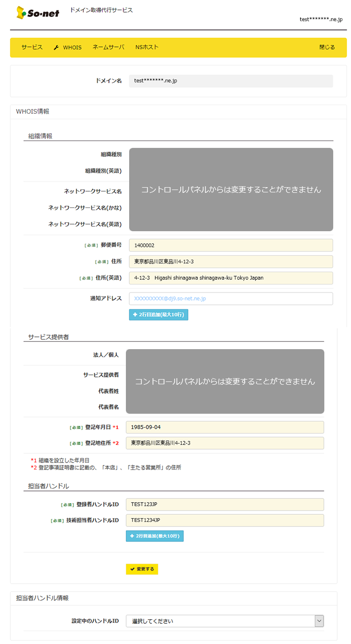351x644 pixels.
Task: Click the 住所(英語) address field
Action: tap(231, 278)
